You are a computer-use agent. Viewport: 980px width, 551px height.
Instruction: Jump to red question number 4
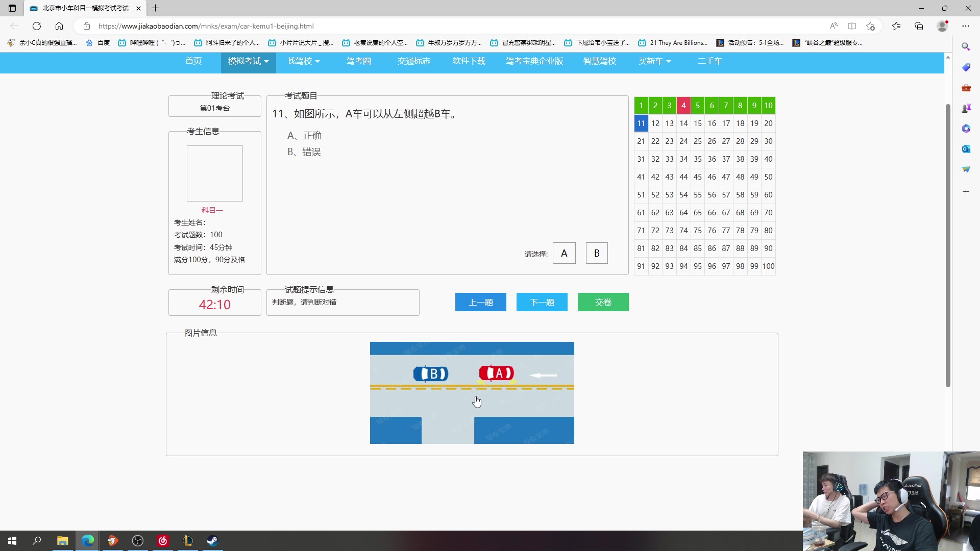(683, 106)
